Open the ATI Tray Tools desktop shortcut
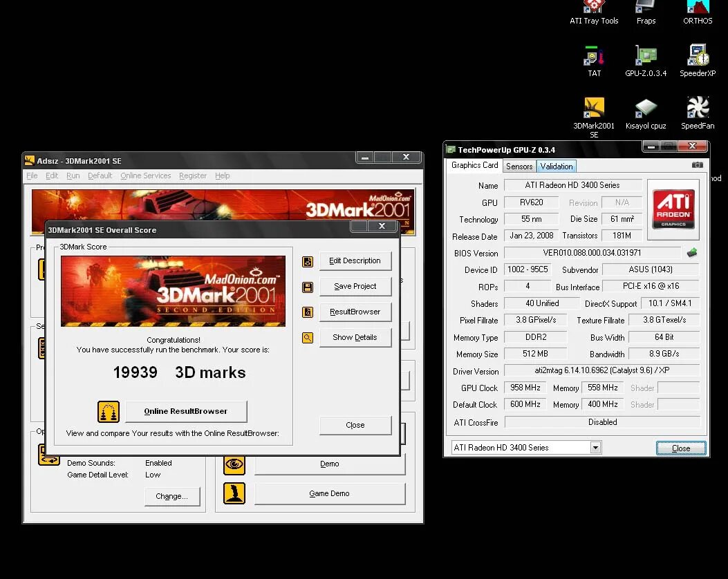The width and height of the screenshot is (728, 579). [x=594, y=12]
